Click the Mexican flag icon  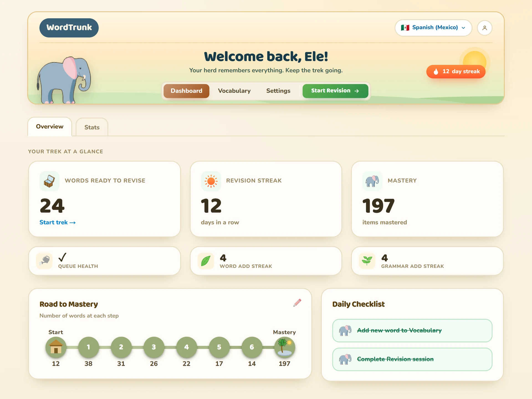(x=405, y=28)
